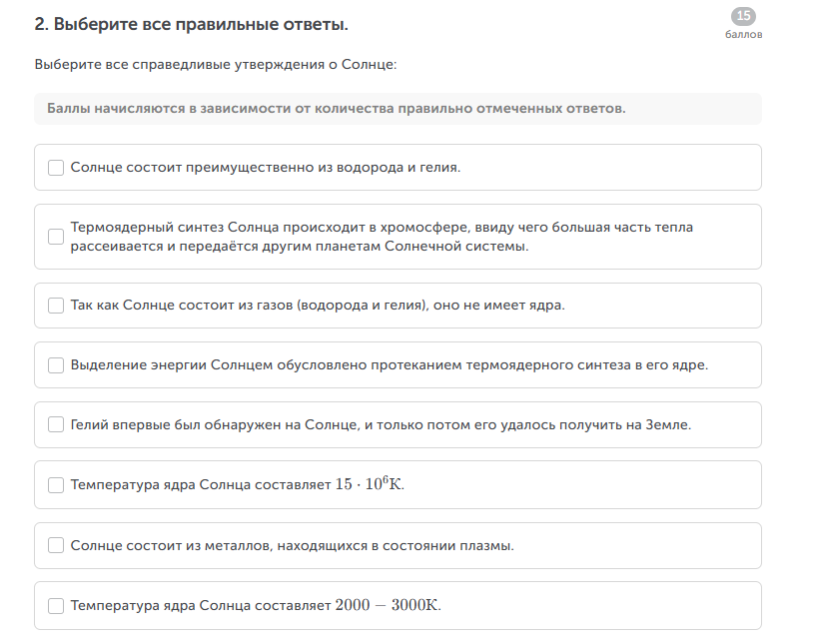The image size is (814, 644).
Task: Click the text 'Гелий впервые был обнаружен на Солнце'
Action: (381, 424)
